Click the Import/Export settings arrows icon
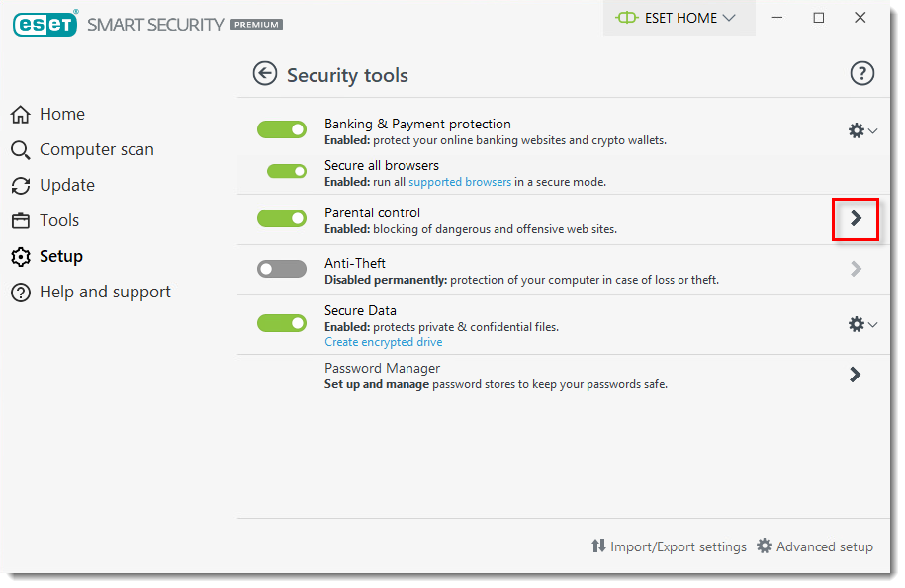This screenshot has width=905, height=588. coord(598,546)
